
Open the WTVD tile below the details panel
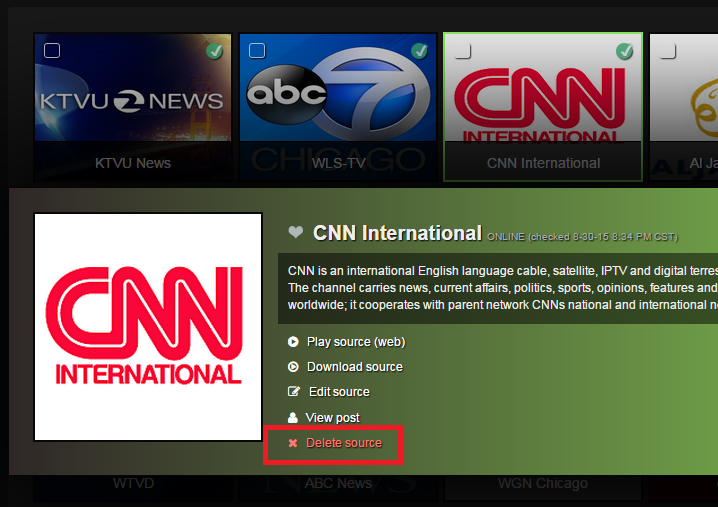click(133, 487)
